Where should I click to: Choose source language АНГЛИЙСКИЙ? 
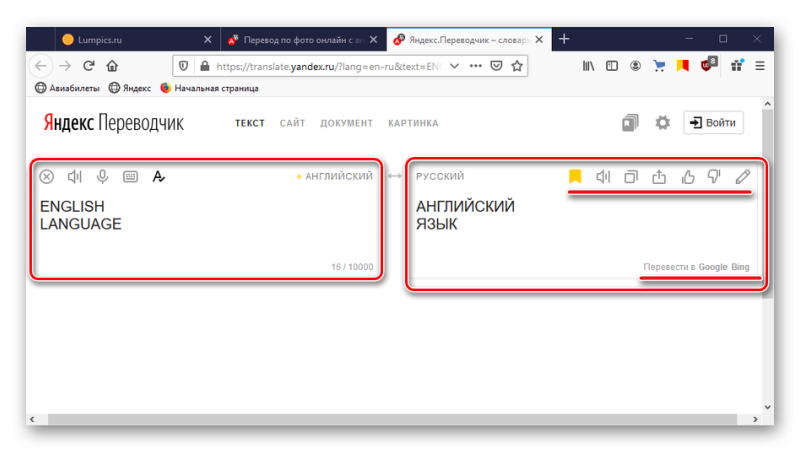tap(339, 176)
